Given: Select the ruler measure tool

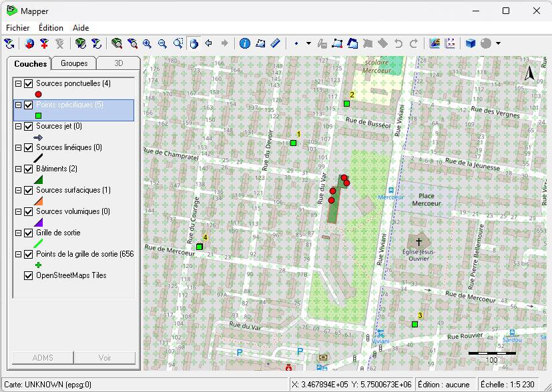Looking at the screenshot, I should (x=276, y=43).
